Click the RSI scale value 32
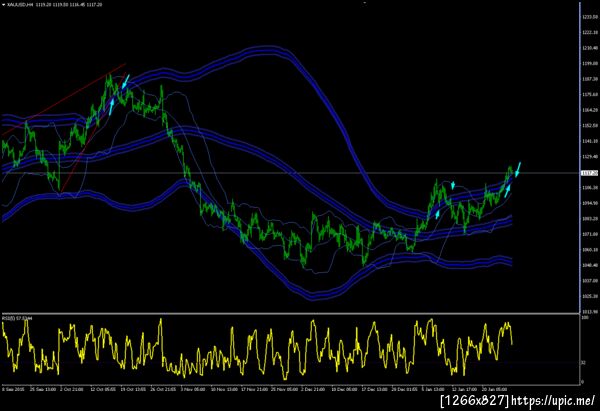600x411 pixels. pos(584,362)
